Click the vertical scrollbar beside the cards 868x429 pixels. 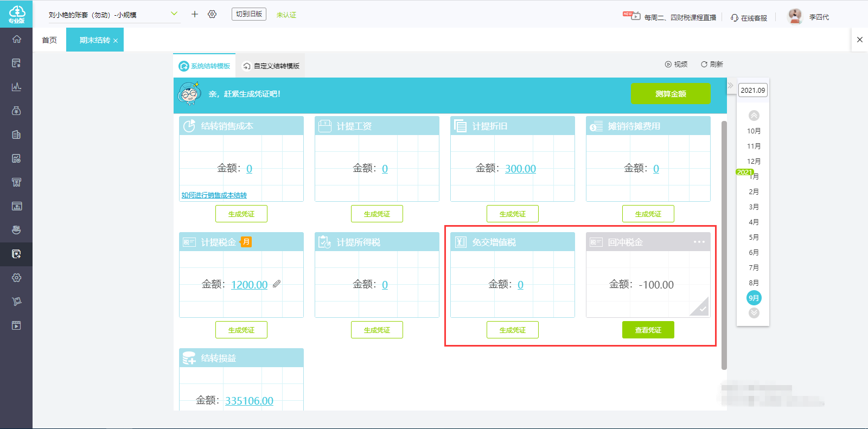pos(724,245)
